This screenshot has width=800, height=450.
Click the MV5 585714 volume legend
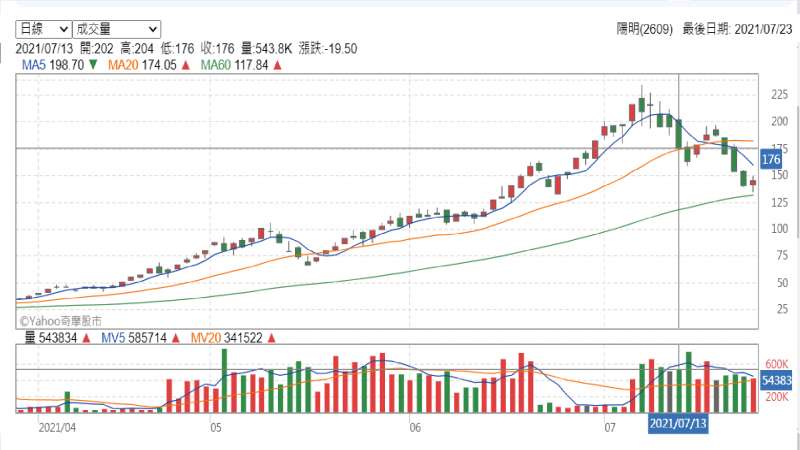(x=134, y=338)
